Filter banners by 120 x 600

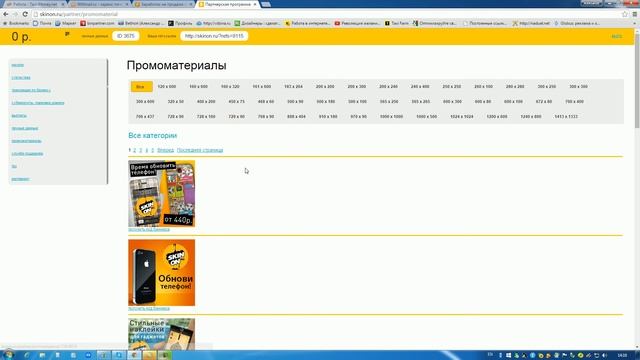pyautogui.click(x=167, y=87)
